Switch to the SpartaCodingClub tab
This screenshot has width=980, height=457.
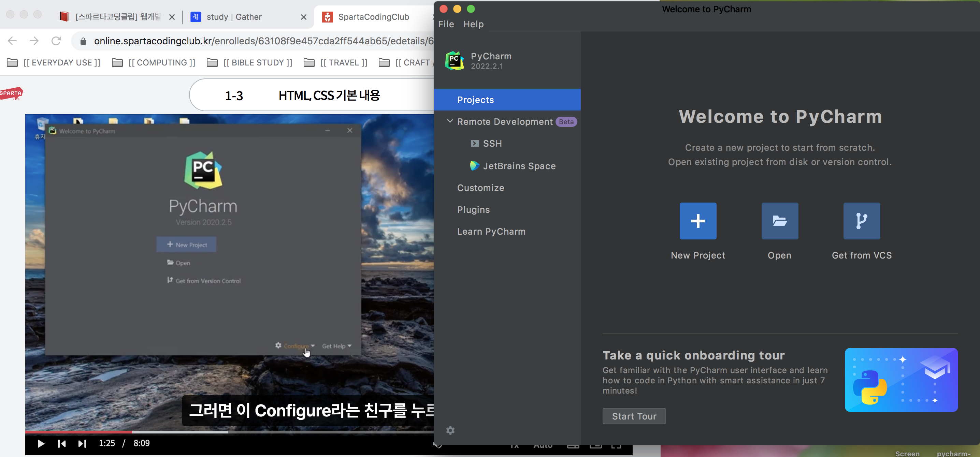(x=374, y=17)
